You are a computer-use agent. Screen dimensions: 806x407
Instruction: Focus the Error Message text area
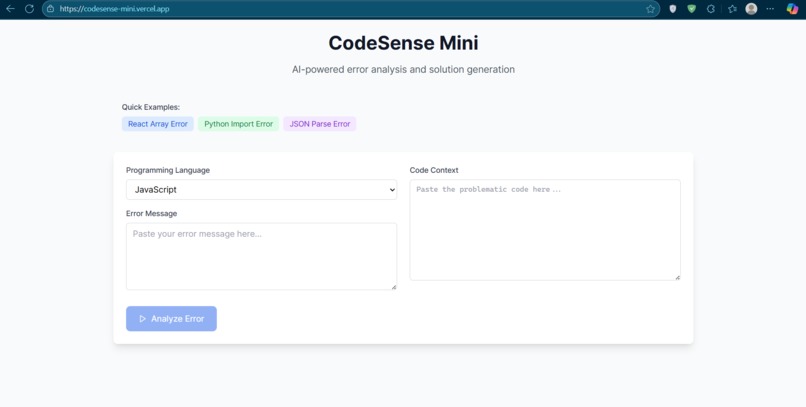coord(261,256)
